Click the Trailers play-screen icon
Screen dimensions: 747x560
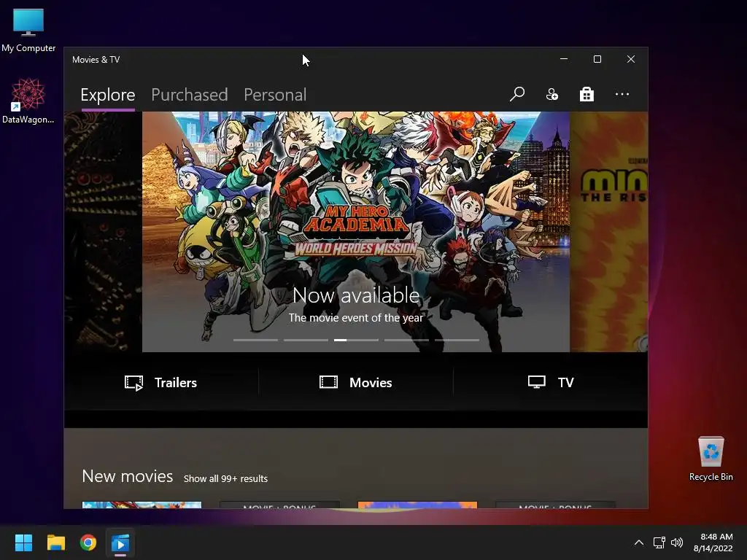tap(134, 383)
